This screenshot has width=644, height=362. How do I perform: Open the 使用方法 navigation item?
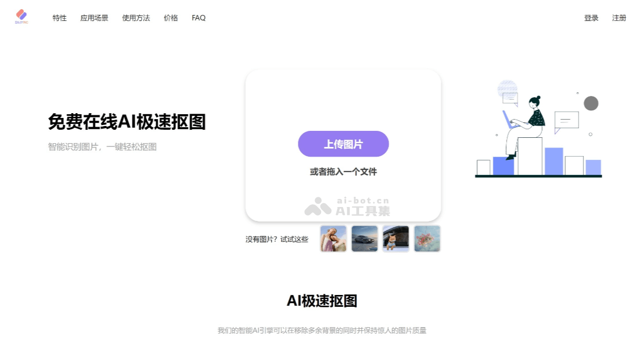tap(135, 18)
